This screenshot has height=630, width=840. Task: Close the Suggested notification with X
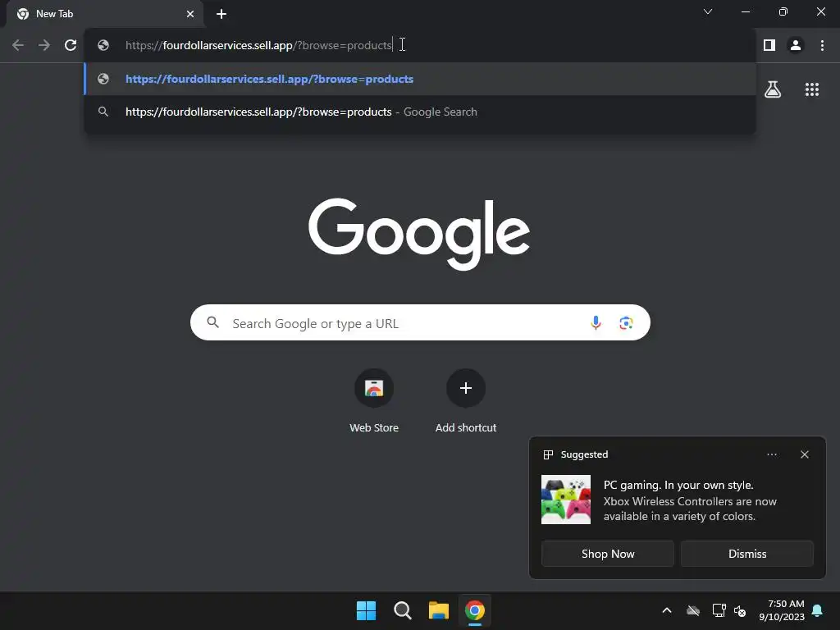coord(805,454)
